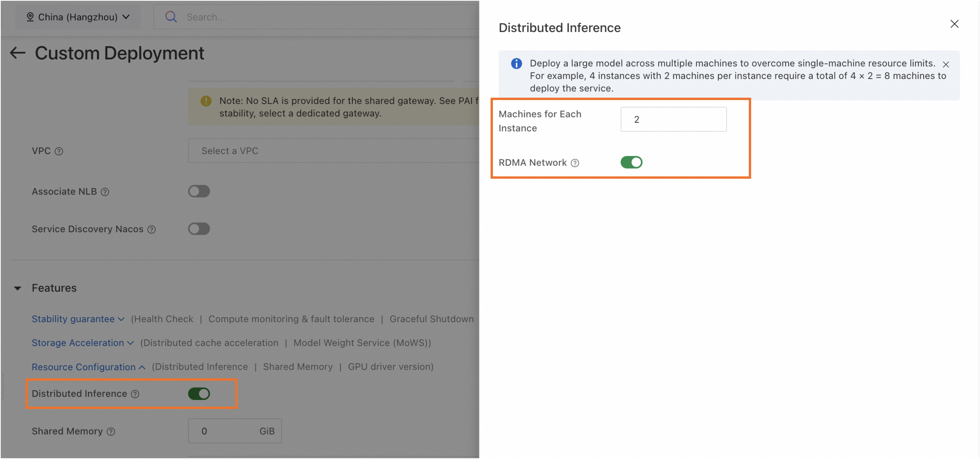Viewport: 980px width, 459px height.
Task: Click the help icon next to VPC
Action: coord(59,151)
